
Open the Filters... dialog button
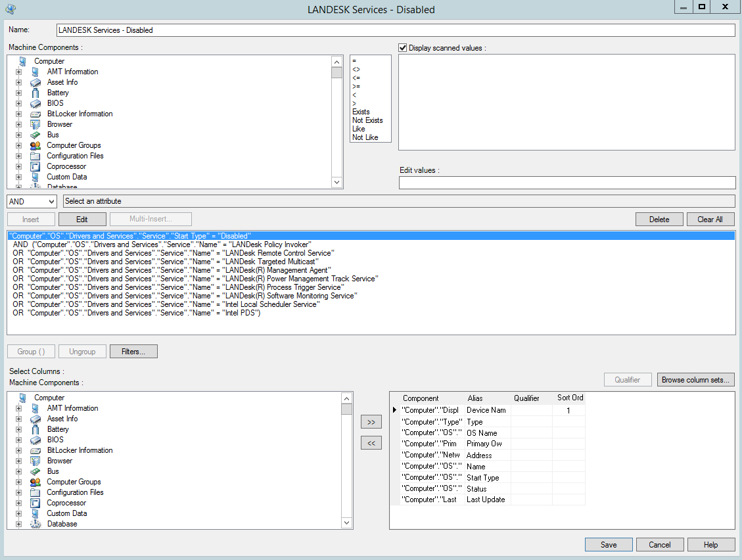click(x=133, y=352)
